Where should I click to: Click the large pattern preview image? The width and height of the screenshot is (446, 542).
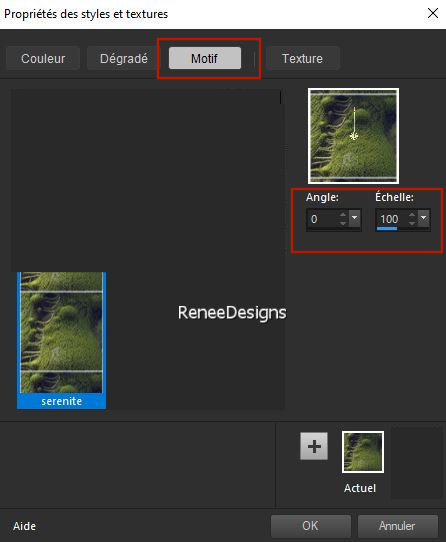pyautogui.click(x=353, y=136)
